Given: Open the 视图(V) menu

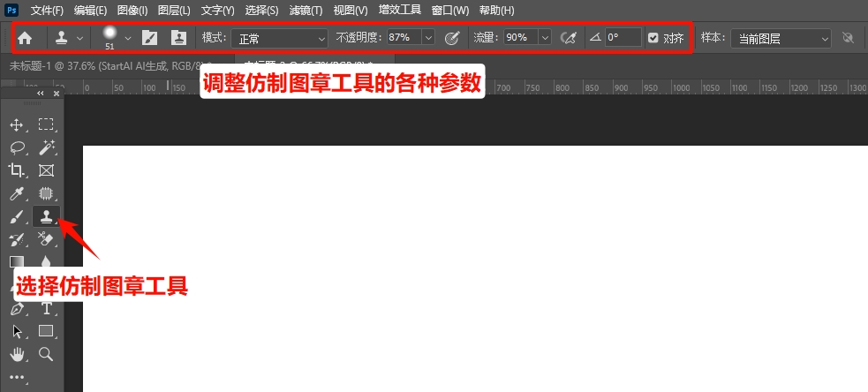Looking at the screenshot, I should coord(351,10).
